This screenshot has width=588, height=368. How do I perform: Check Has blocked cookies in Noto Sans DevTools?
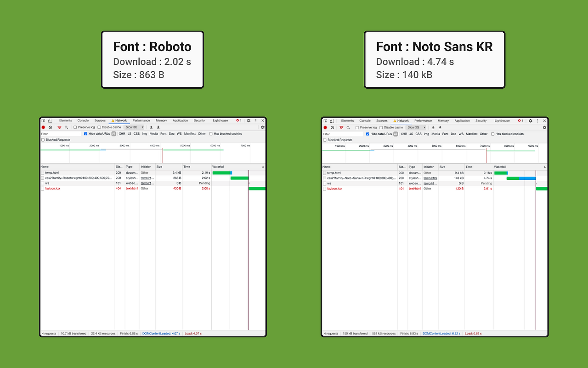[493, 134]
